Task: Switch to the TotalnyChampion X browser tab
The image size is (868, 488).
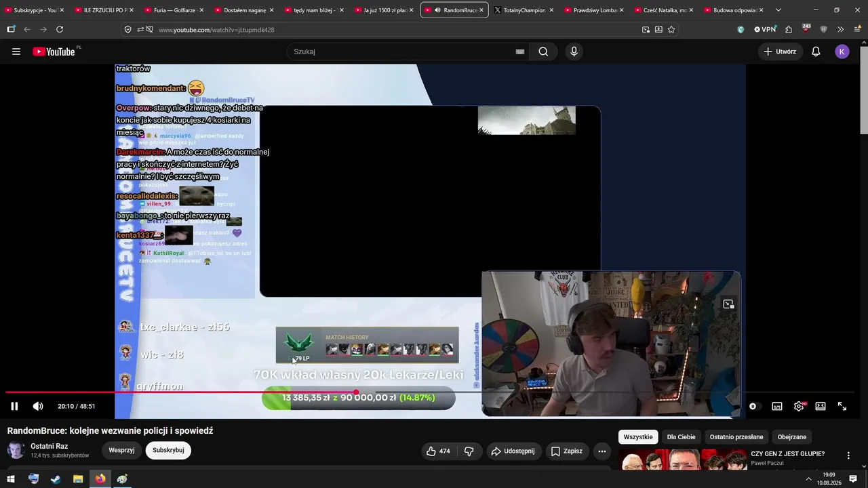Action: 524,10
